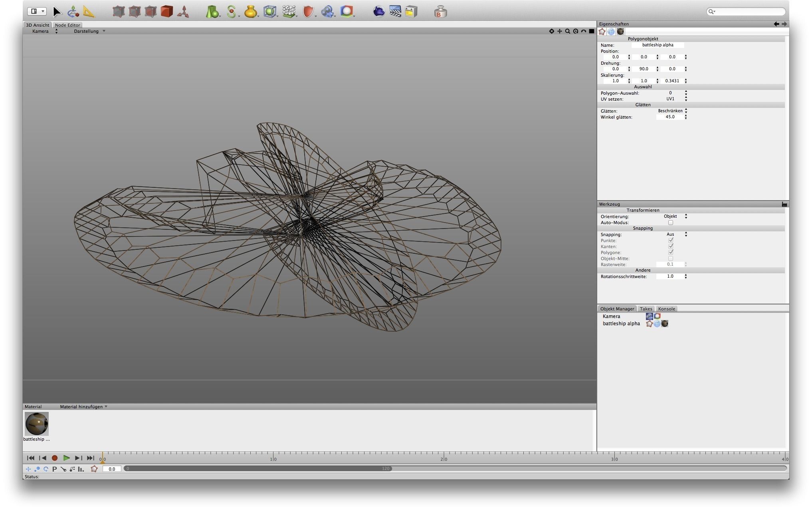The width and height of the screenshot is (812, 511).
Task: Click the weight icon labeled B
Action: click(440, 12)
